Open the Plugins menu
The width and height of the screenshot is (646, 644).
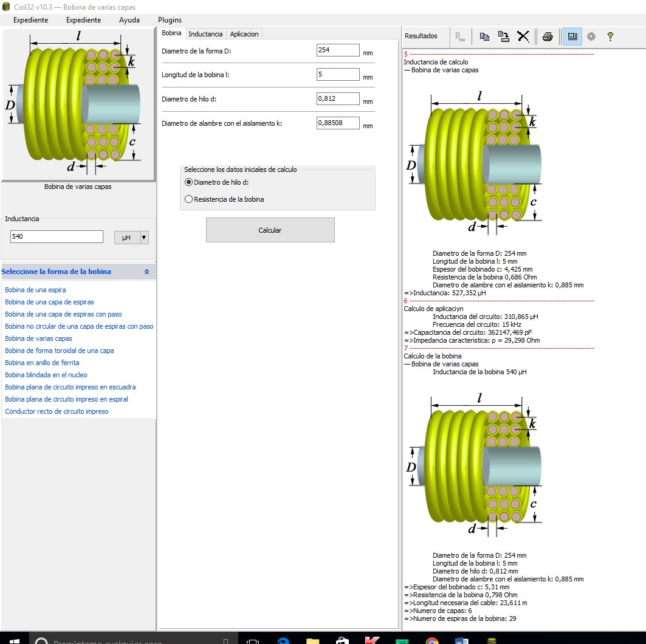tap(170, 20)
